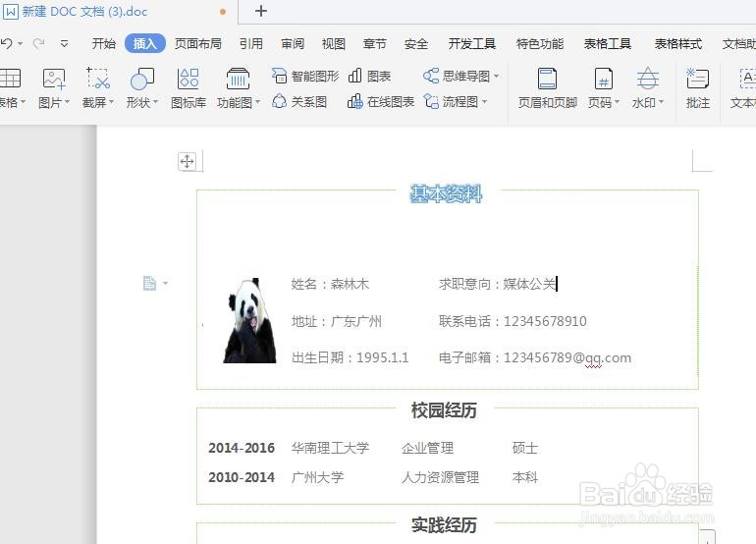The height and width of the screenshot is (544, 756).
Task: Switch to the 审阅 tab
Action: click(293, 44)
